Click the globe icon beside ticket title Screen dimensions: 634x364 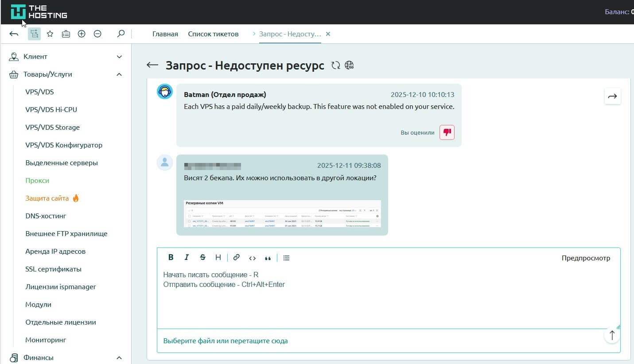(x=349, y=66)
